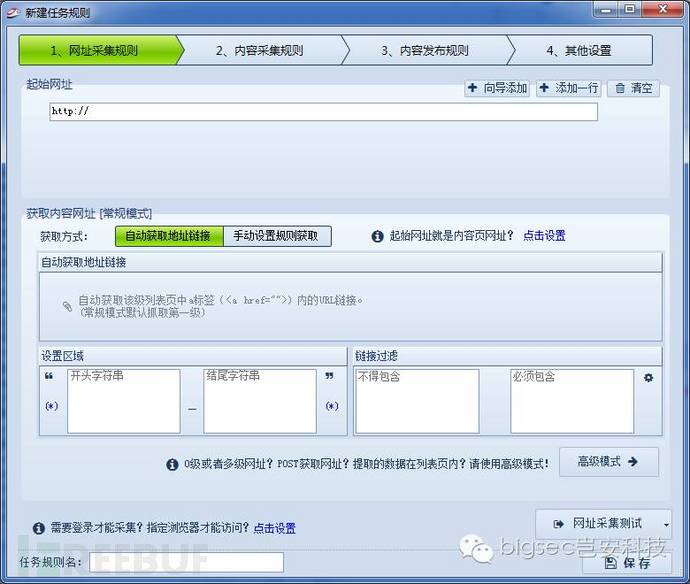Click the paperclip icon in auto-link description
This screenshot has width=690, height=584.
(x=67, y=306)
